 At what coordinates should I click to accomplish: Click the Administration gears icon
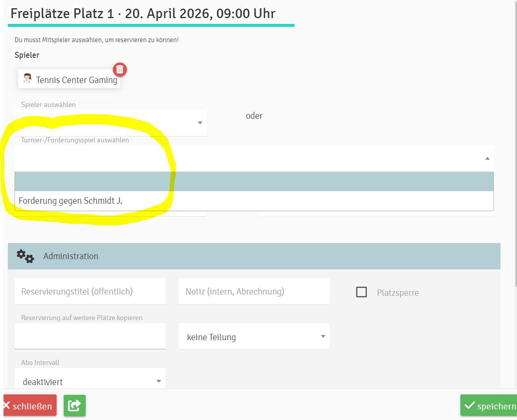pos(25,256)
